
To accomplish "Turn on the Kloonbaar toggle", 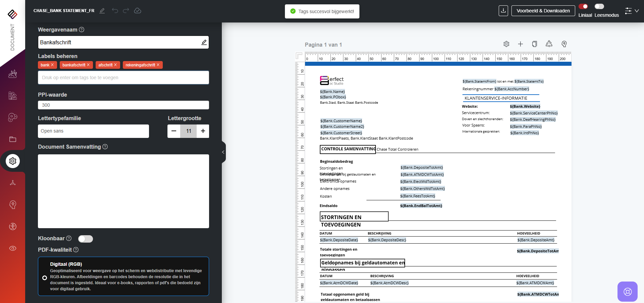I will 85,239.
